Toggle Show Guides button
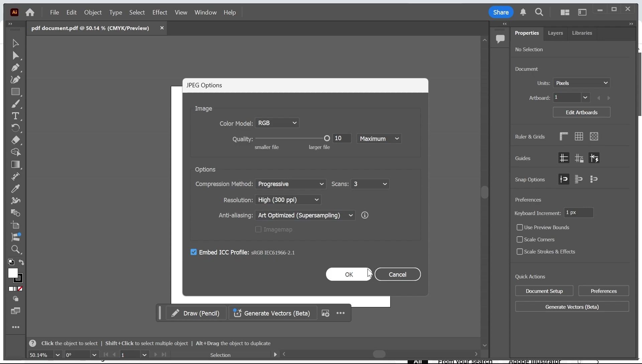642x364 pixels. pos(564,158)
